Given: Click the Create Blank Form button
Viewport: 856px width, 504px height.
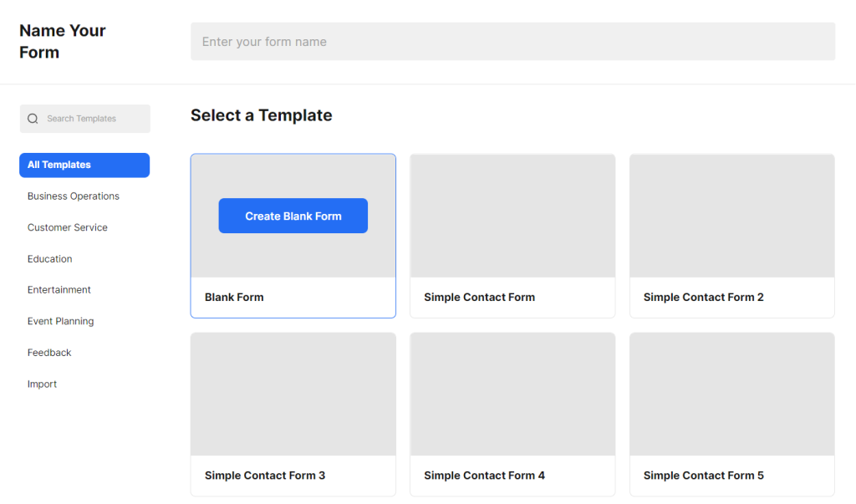Looking at the screenshot, I should pos(293,216).
